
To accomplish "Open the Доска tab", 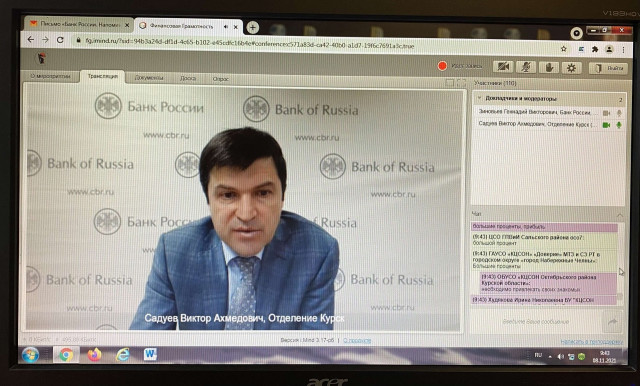I will pyautogui.click(x=188, y=78).
